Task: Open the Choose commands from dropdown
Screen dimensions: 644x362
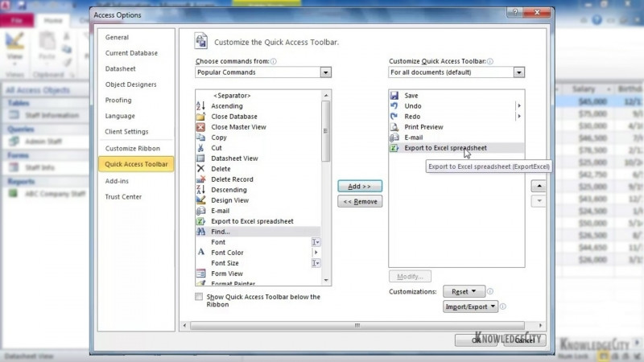Action: click(x=326, y=72)
